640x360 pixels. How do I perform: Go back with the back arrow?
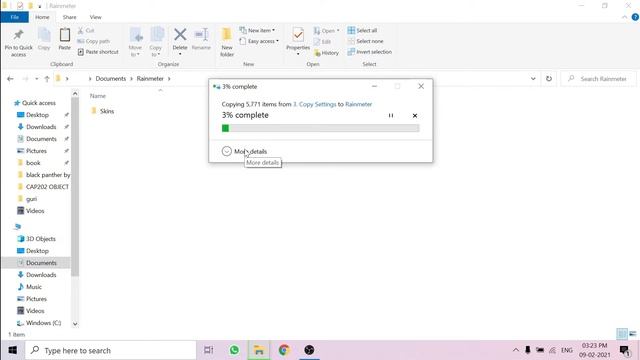(x=10, y=79)
